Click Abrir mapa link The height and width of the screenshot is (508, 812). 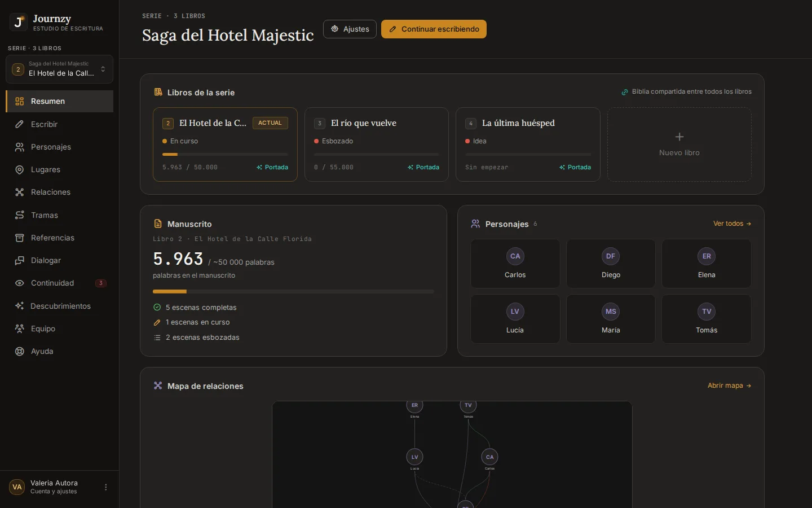(x=729, y=386)
